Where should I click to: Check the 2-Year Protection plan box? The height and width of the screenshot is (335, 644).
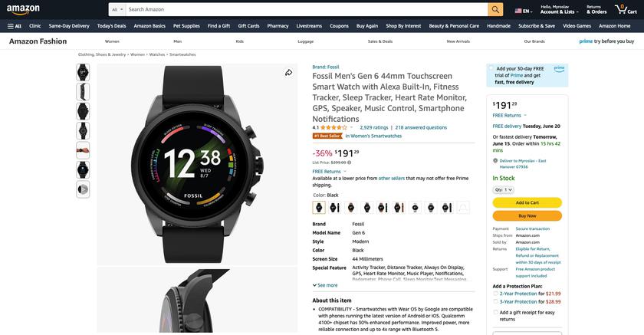(x=496, y=294)
